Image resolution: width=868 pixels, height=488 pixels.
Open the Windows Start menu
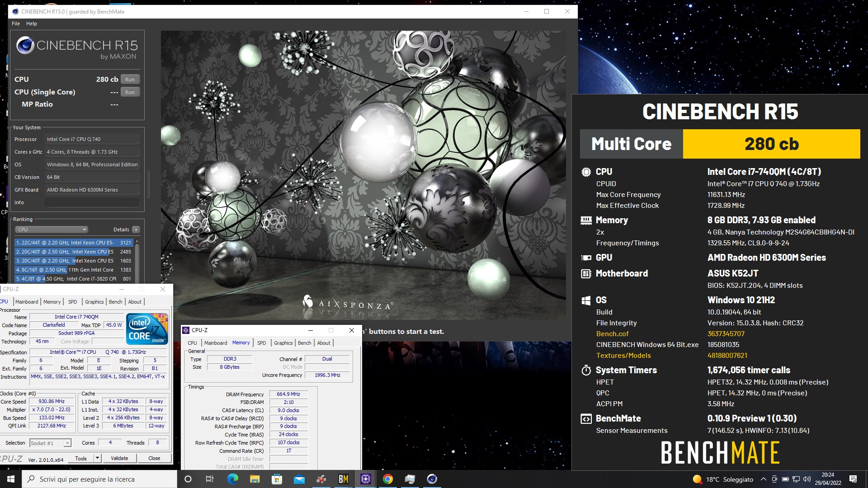pos(11,479)
